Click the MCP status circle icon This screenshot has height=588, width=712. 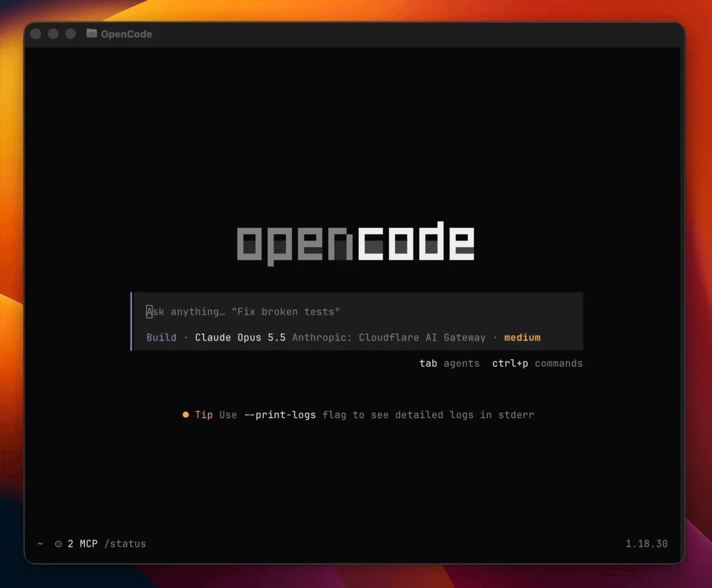coord(58,544)
